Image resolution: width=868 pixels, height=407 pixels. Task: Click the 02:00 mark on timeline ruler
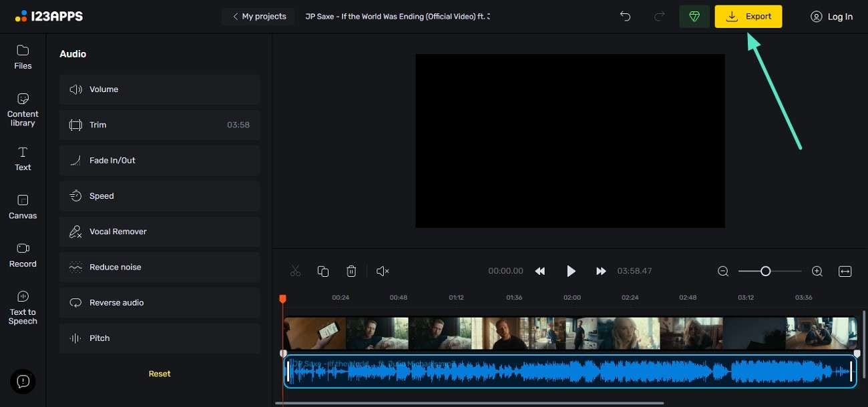point(572,298)
